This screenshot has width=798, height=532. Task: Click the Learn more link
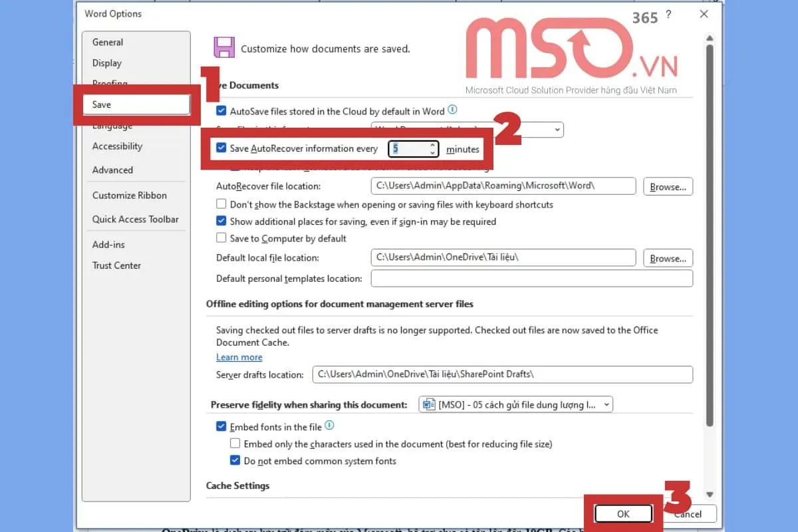[239, 357]
